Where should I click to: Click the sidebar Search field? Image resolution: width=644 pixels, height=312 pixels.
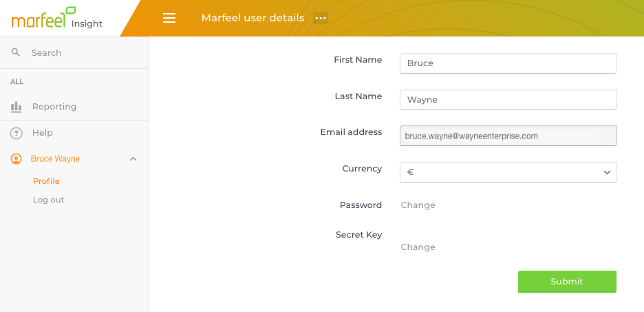74,52
